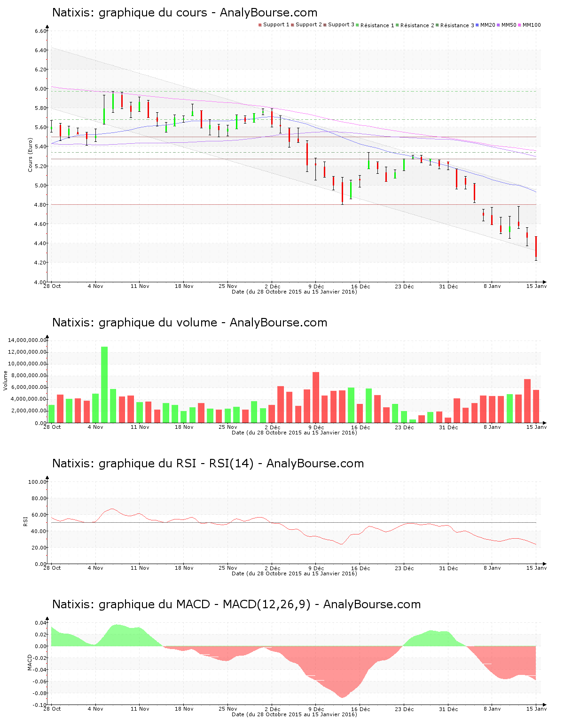Click the '9 Déc' date label on price chart

click(316, 286)
